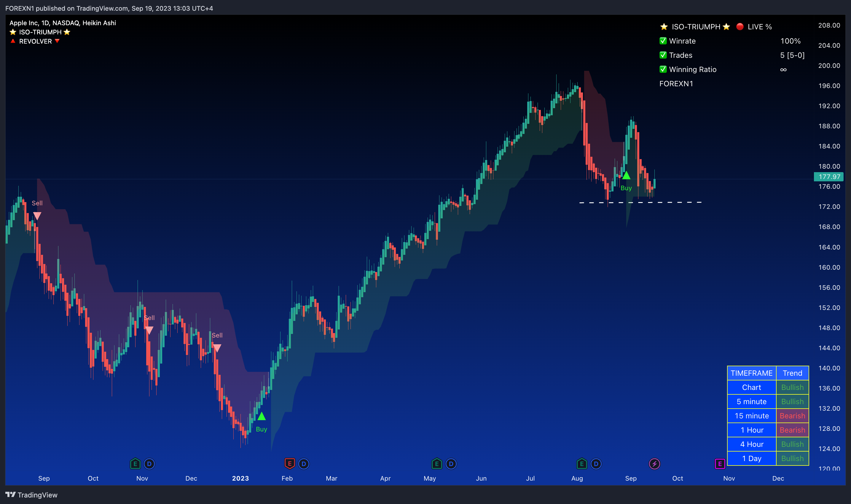Click the Jul label on time axis
Screen dimensions: 851x504
tap(530, 478)
